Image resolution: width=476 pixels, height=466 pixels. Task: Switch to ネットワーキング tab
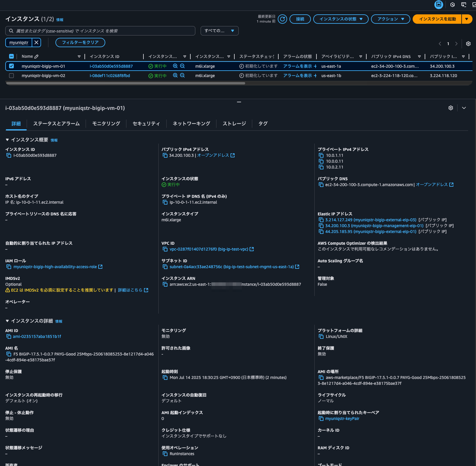[192, 124]
